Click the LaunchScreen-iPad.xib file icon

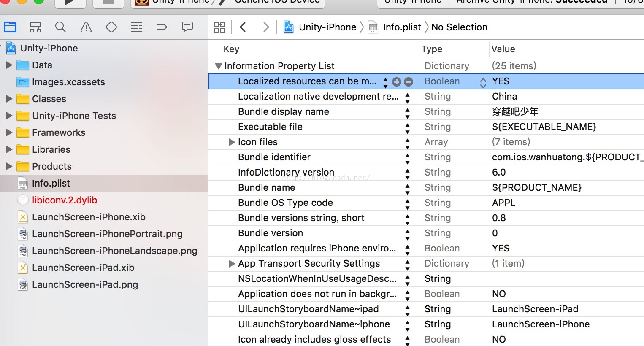tap(23, 268)
